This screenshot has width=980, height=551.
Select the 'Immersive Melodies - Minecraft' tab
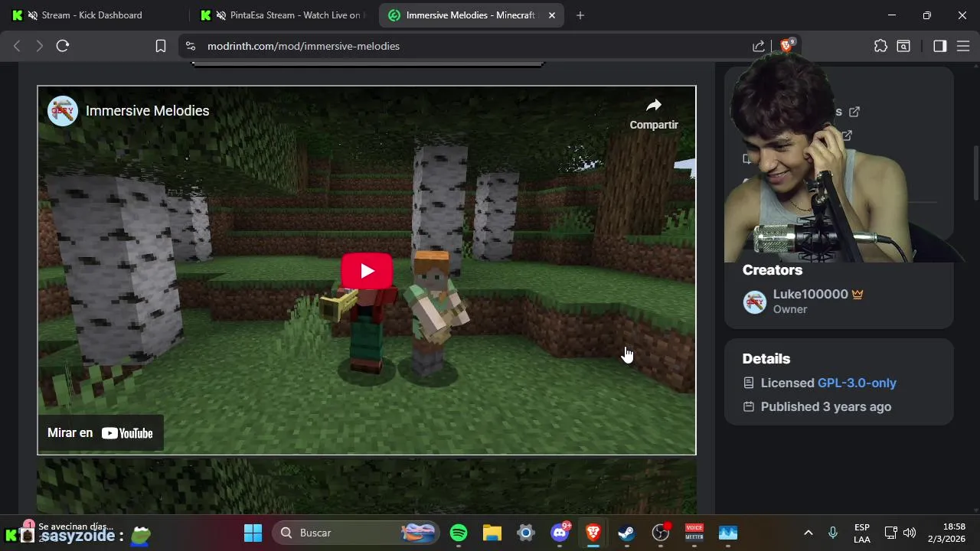pyautogui.click(x=470, y=15)
